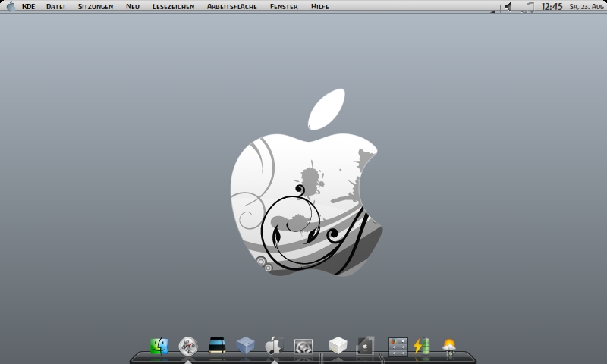607x364 pixels.
Task: Open the Fenster menu
Action: click(284, 7)
